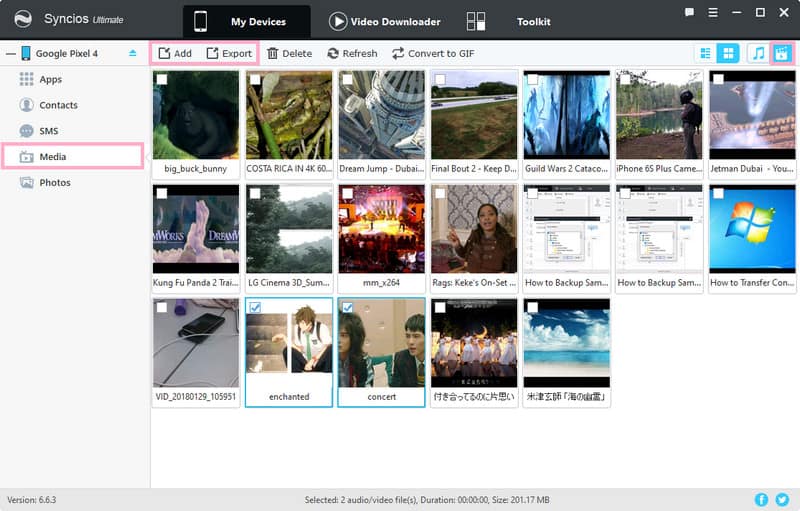Select the LG Cinema 3D thumbnail
800x511 pixels.
coord(289,229)
